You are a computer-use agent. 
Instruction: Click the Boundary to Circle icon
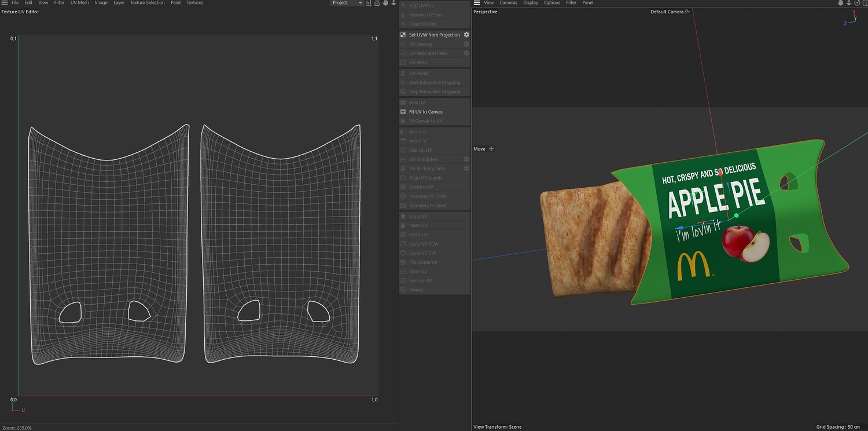(x=403, y=196)
